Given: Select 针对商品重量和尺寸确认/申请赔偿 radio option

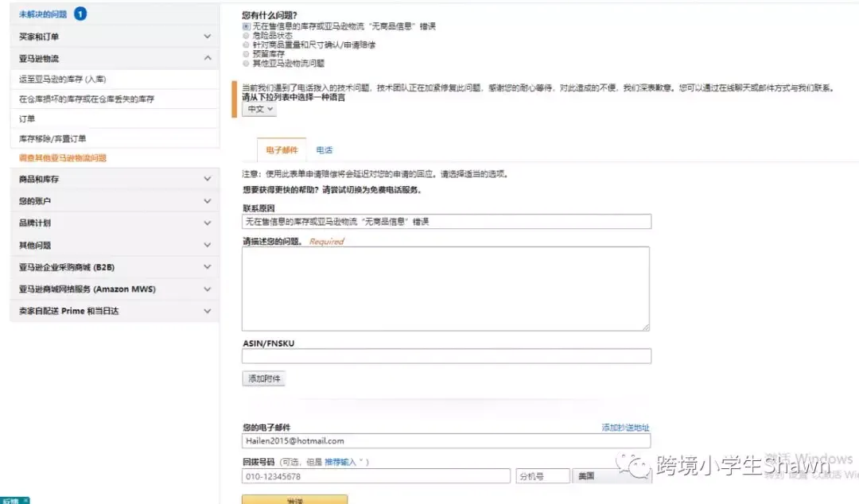Looking at the screenshot, I should [246, 45].
